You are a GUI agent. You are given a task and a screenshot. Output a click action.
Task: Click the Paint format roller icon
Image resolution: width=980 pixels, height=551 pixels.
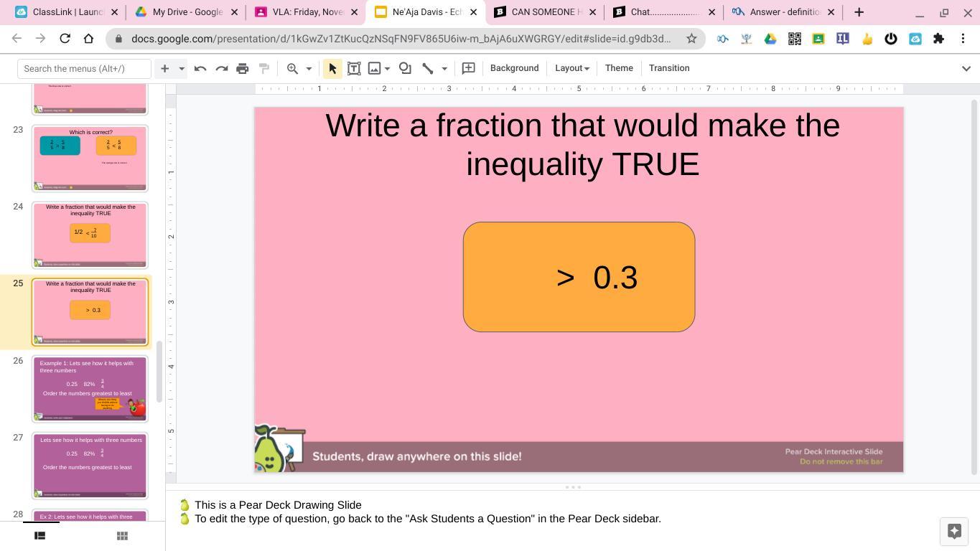[x=264, y=68]
